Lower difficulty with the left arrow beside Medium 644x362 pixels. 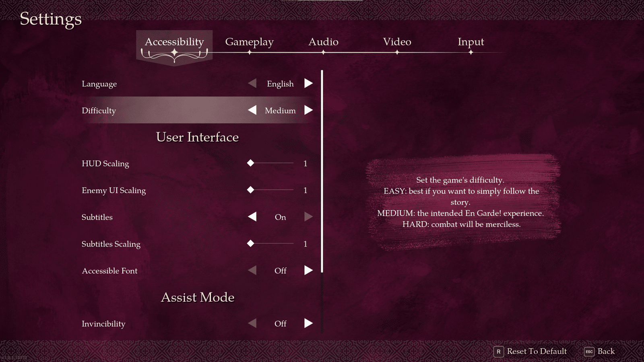[x=252, y=110]
